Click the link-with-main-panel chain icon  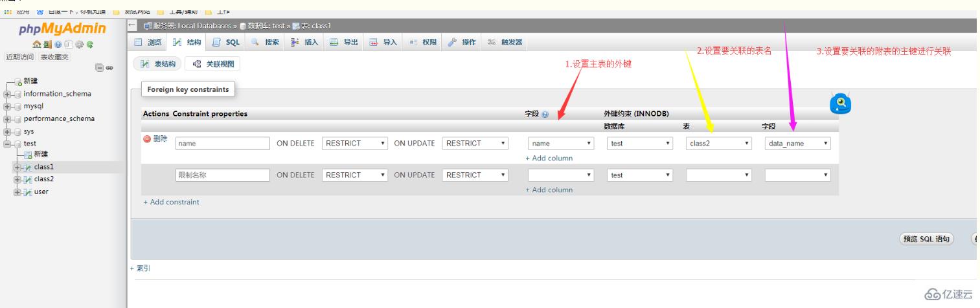pos(109,67)
